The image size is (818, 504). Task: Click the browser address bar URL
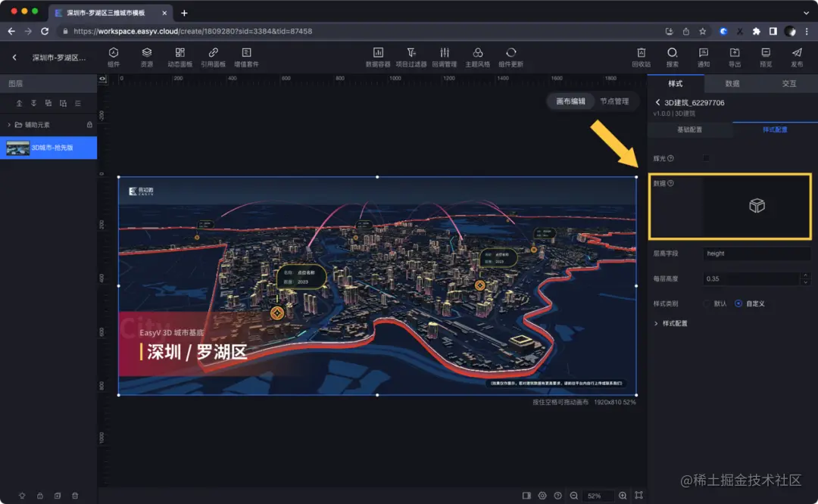pos(193,31)
